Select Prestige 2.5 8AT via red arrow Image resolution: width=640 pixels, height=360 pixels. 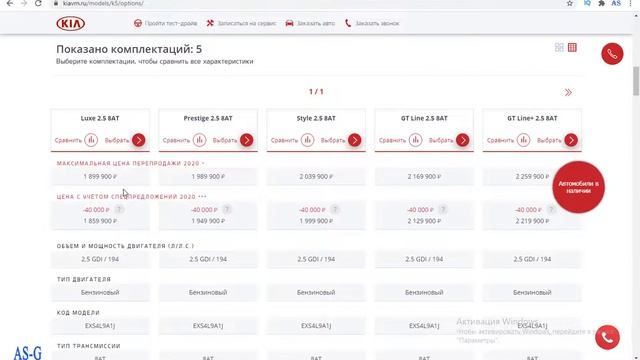[247, 140]
